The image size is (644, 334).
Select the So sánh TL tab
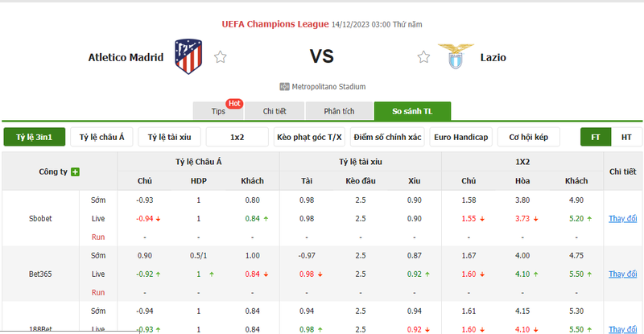click(x=412, y=111)
